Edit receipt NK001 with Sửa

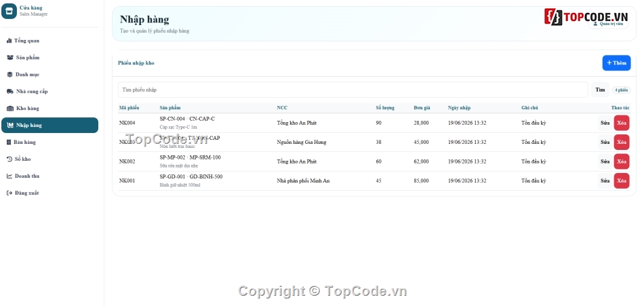(x=605, y=180)
